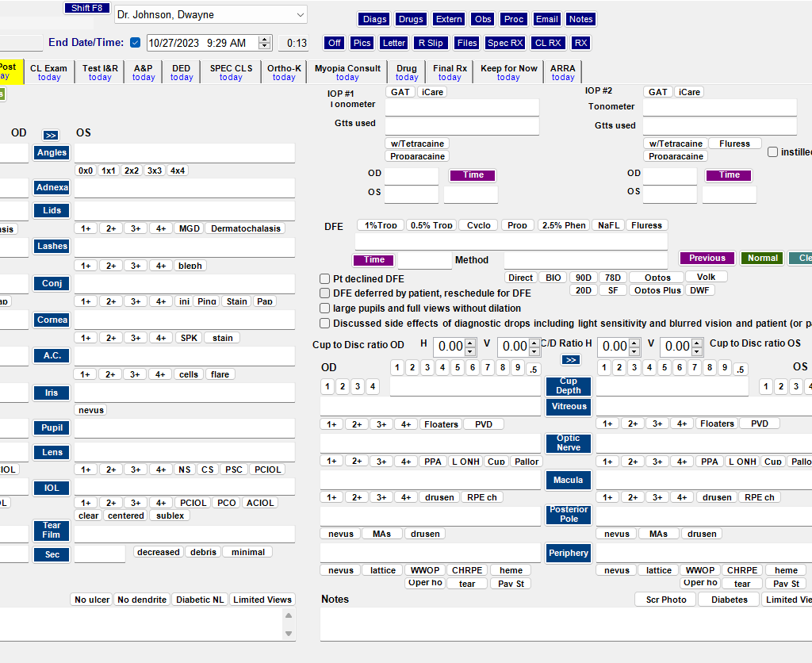
Task: Click the DFE Method input field
Action: 585,260
